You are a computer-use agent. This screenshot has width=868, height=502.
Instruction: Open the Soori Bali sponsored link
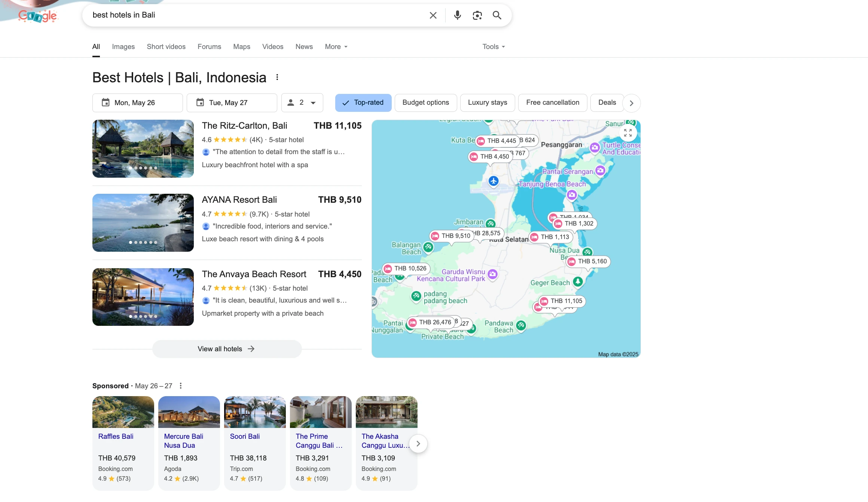245,437
